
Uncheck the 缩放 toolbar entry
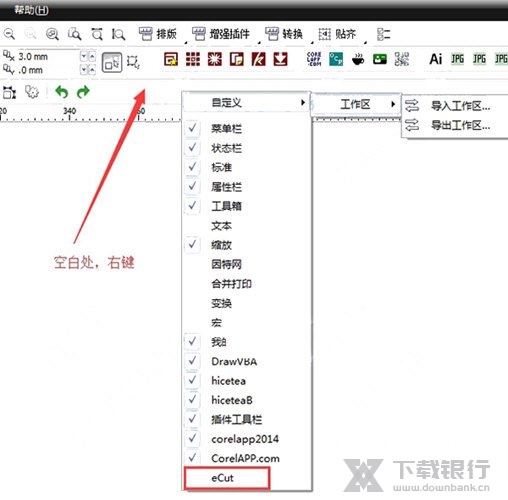click(x=247, y=245)
